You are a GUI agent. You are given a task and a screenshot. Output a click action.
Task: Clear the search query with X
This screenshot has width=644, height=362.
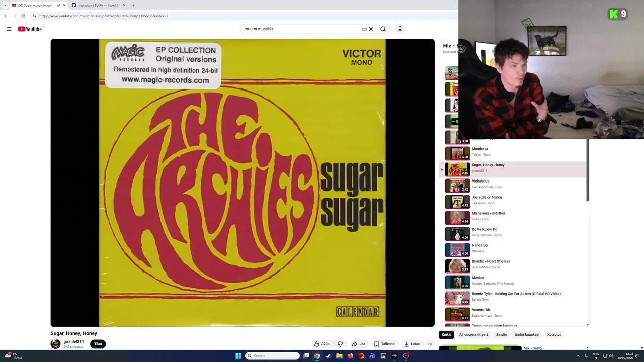pos(371,29)
